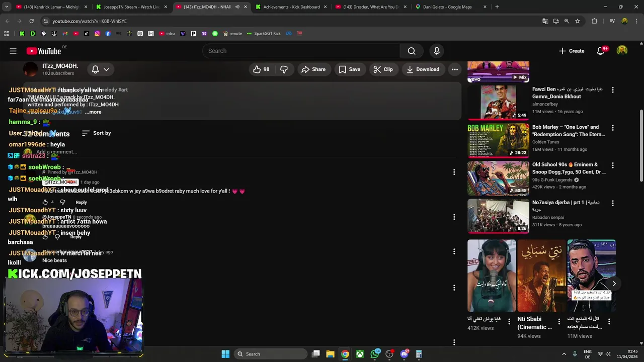Open a new browser tab
This screenshot has height=362, width=644.
pos(497,7)
